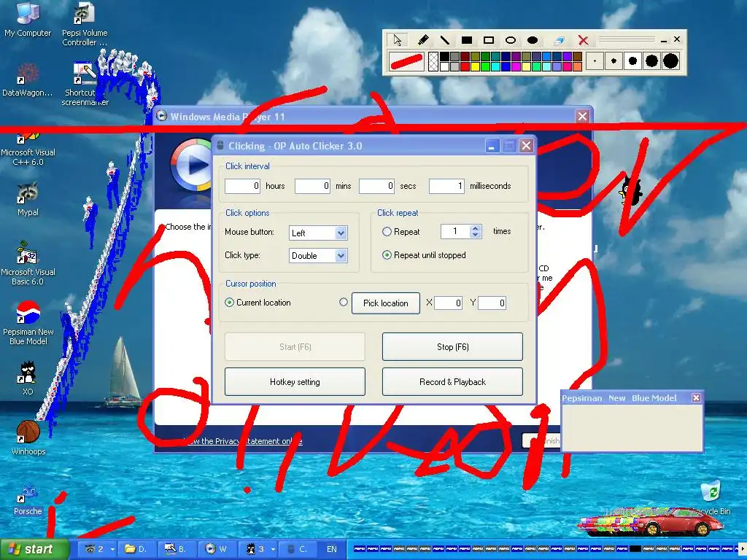
Task: Click the hours interval field
Action: [x=242, y=186]
